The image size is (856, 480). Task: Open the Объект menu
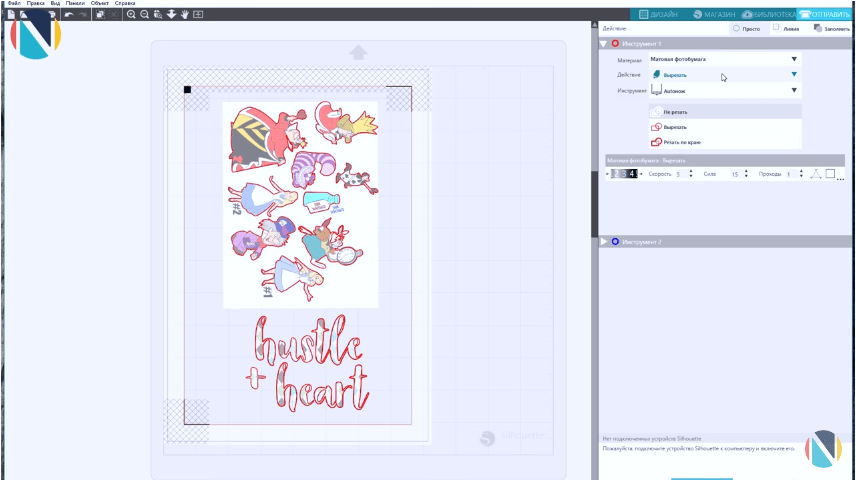click(100, 3)
